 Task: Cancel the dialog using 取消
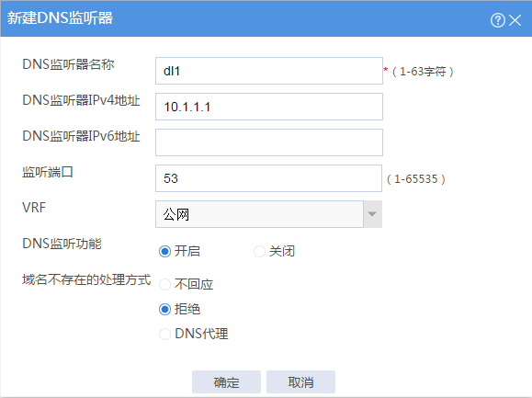300,382
